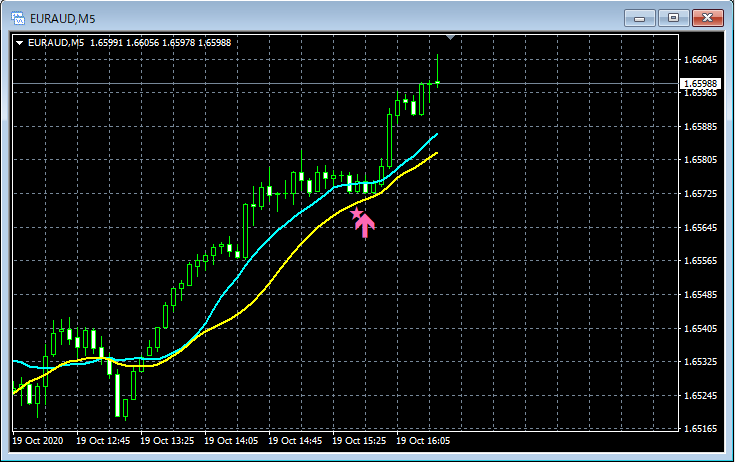Minimize the EURAUD,M5 chart window
Screen dimensions: 736x462
639,18
